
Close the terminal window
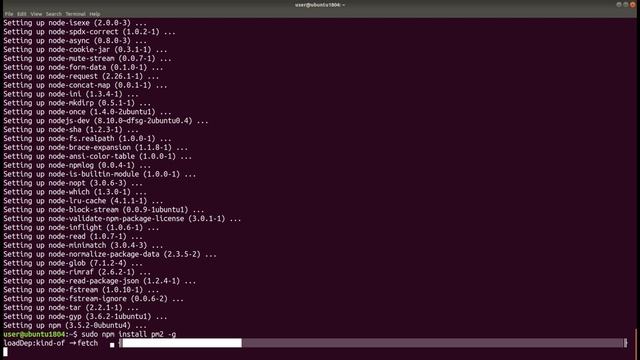633,4
